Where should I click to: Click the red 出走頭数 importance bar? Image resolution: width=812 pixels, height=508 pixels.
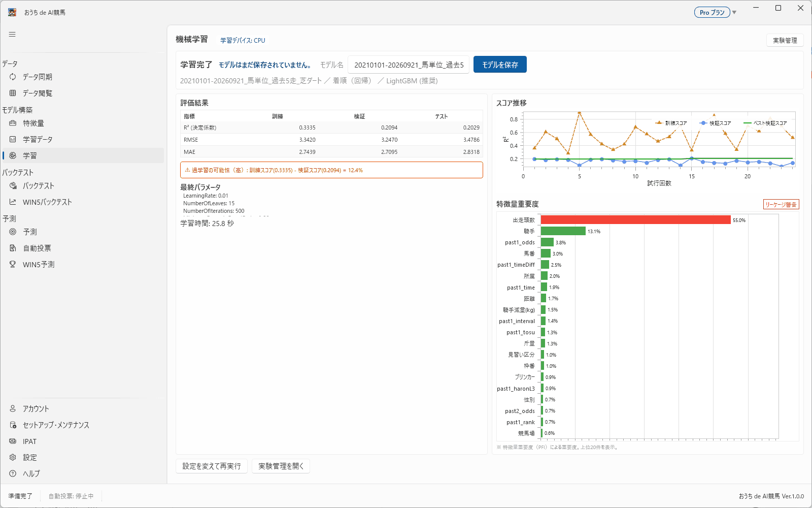(x=635, y=219)
